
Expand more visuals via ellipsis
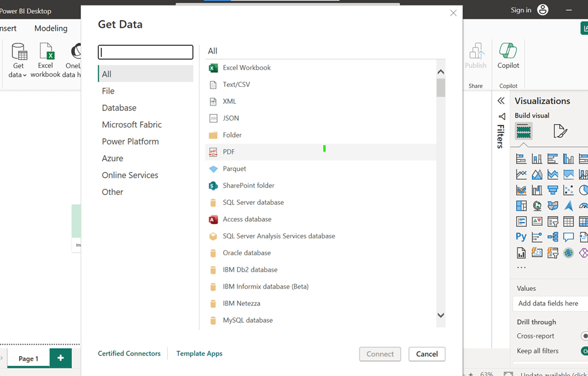[x=521, y=267]
